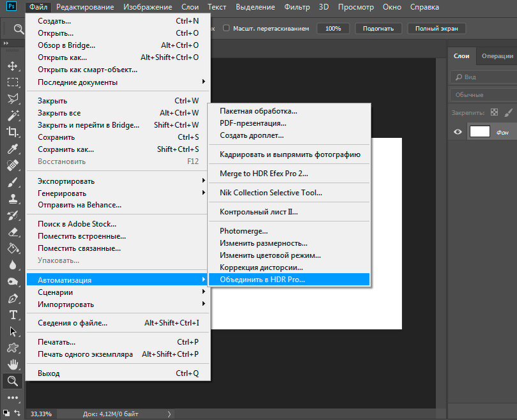Click the zoom icon in options bar

tap(19, 29)
